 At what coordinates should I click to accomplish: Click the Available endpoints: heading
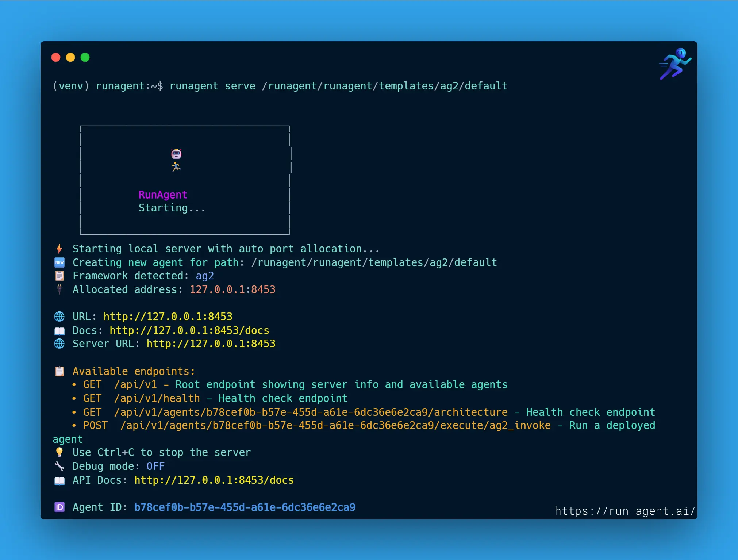click(134, 371)
